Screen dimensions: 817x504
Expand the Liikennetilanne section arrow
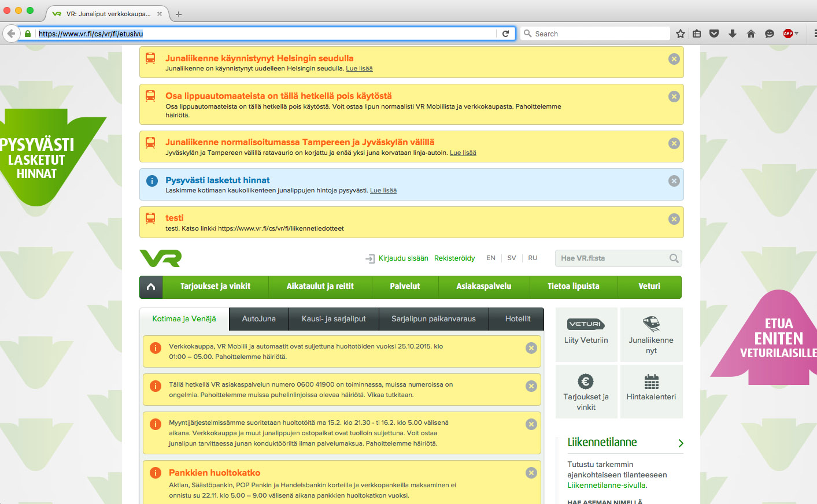point(681,443)
